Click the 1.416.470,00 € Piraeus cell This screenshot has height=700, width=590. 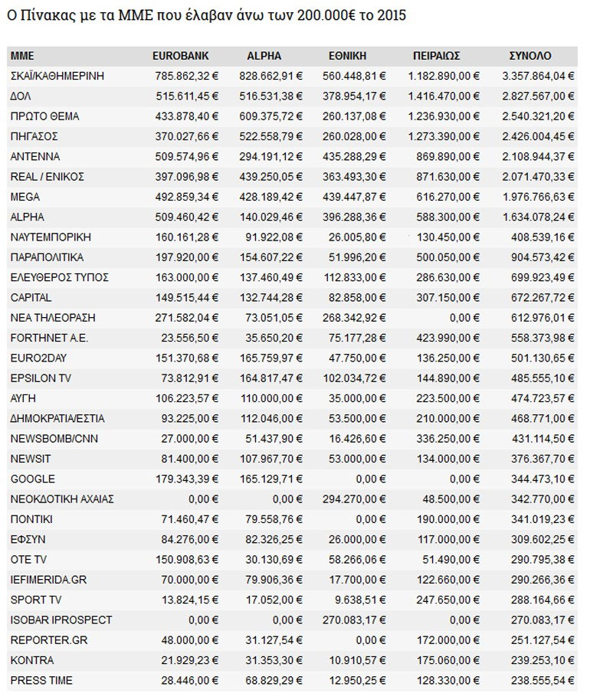click(x=444, y=96)
